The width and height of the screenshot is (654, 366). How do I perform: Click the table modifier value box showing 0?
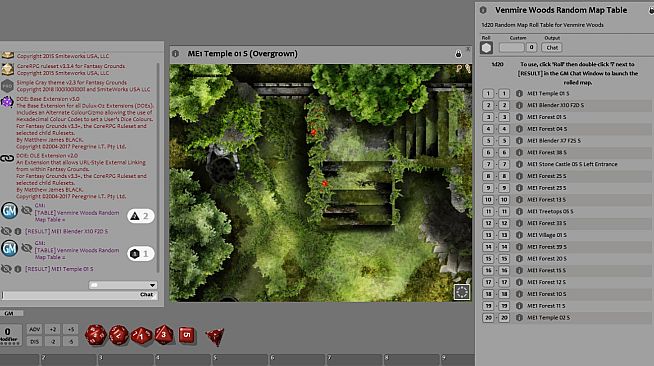531,47
